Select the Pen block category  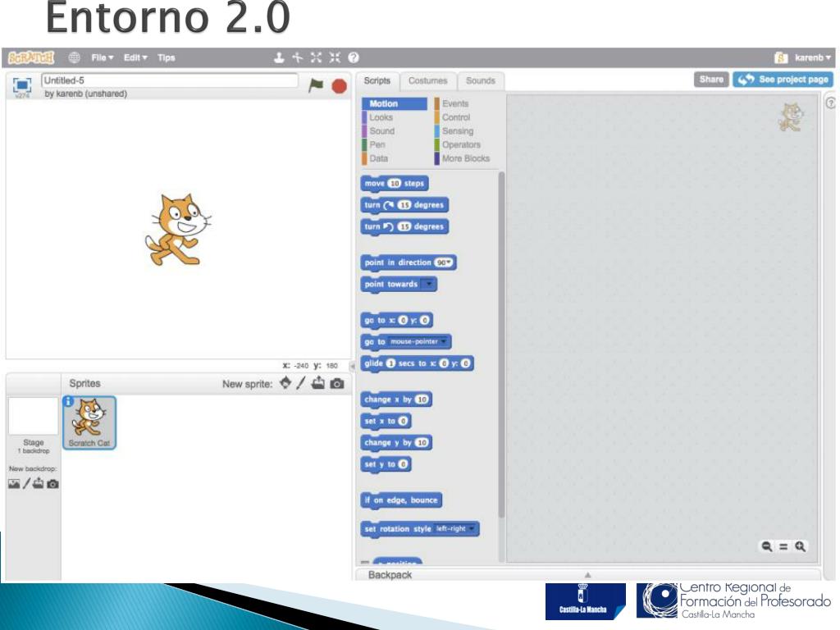[x=377, y=144]
